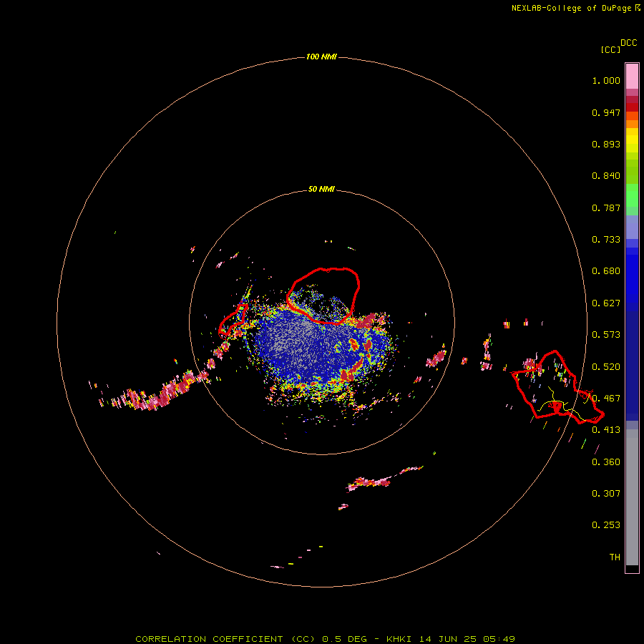
Task: Click the 0.680 value on the color scale
Action: (x=606, y=271)
